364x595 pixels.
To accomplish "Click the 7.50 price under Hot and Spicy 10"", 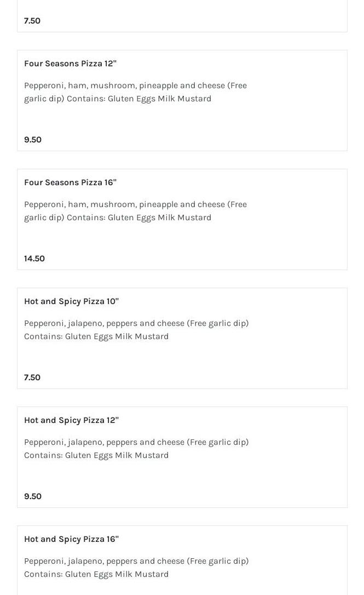I will point(32,377).
